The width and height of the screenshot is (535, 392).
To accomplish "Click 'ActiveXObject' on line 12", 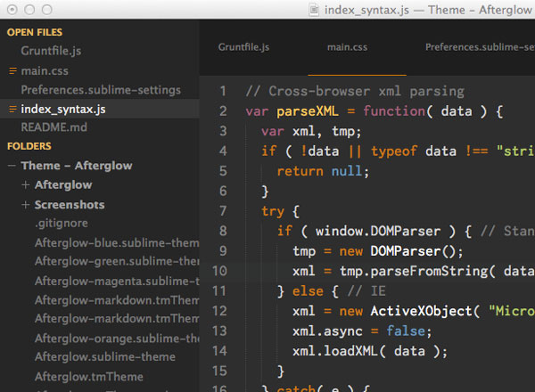I will [422, 311].
